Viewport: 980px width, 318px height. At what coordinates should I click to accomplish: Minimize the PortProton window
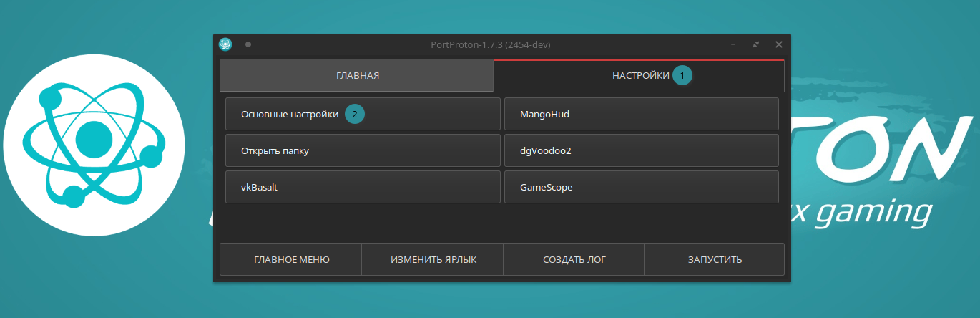pyautogui.click(x=733, y=44)
